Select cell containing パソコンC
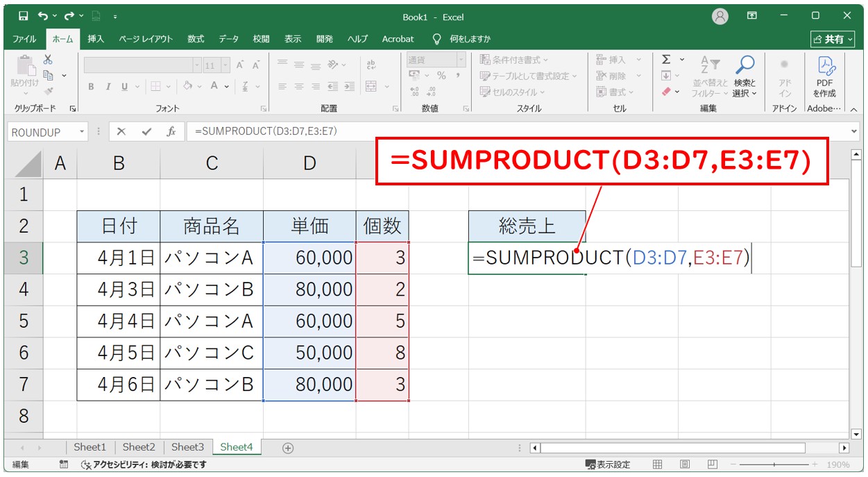Image resolution: width=868 pixels, height=477 pixels. click(212, 353)
